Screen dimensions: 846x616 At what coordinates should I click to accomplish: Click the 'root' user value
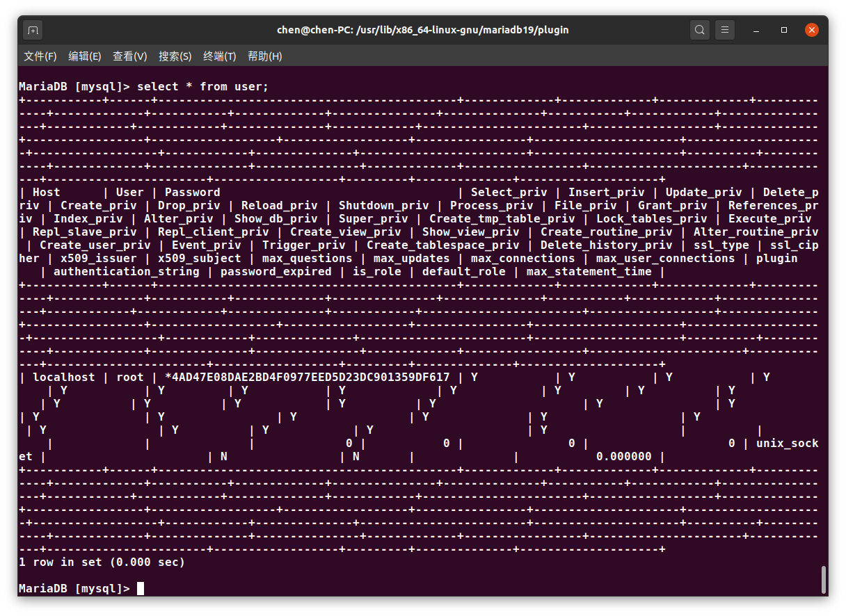[130, 378]
